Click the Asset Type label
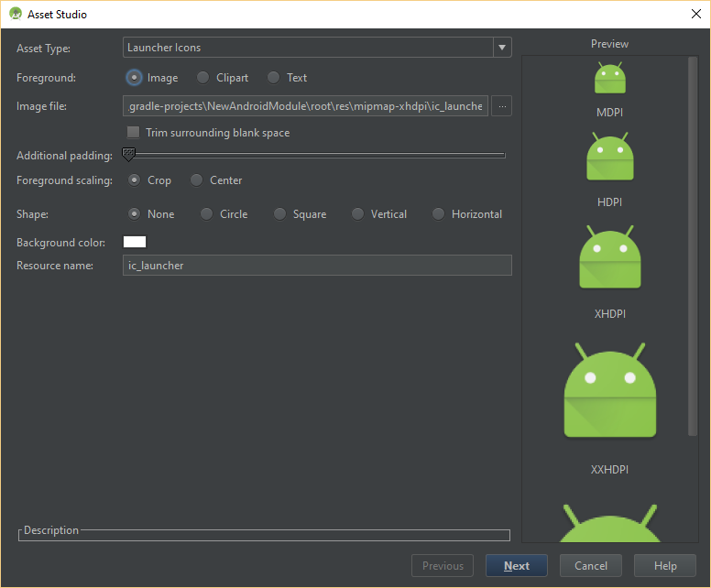This screenshot has height=588, width=711. [x=44, y=49]
